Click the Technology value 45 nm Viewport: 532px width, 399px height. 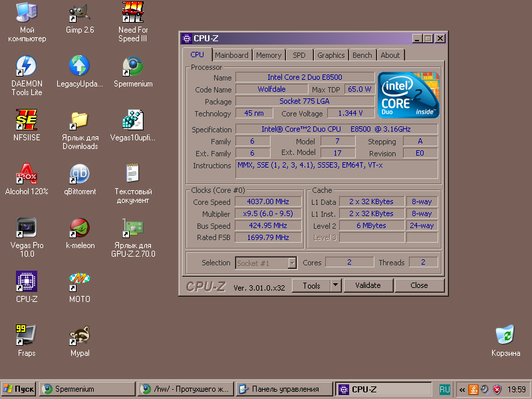[x=254, y=113]
